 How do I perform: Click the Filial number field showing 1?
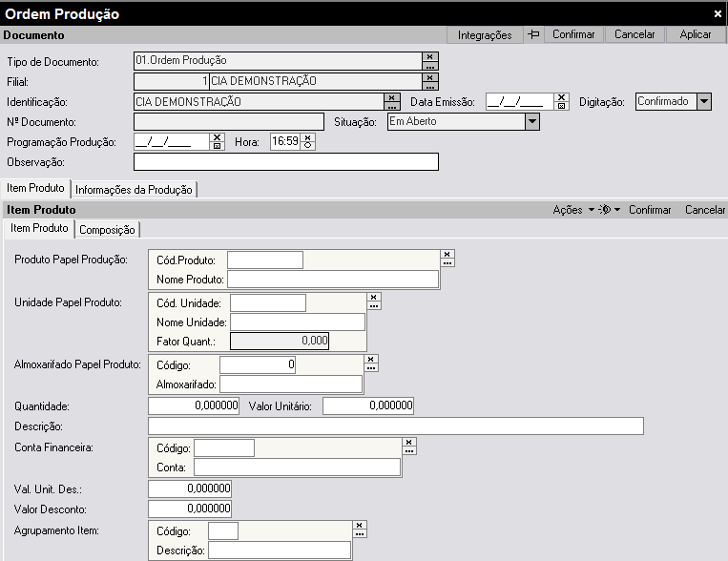[172, 81]
